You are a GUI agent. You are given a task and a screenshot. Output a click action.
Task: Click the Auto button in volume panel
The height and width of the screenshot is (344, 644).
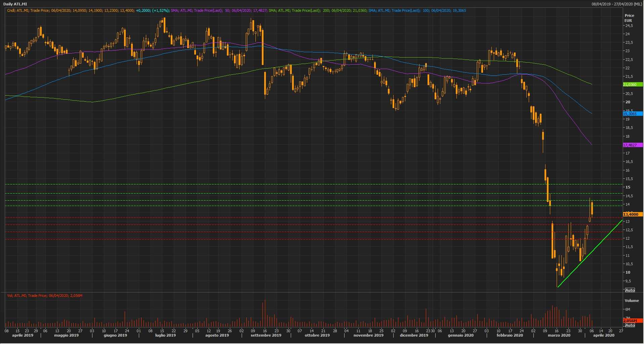coord(630,325)
